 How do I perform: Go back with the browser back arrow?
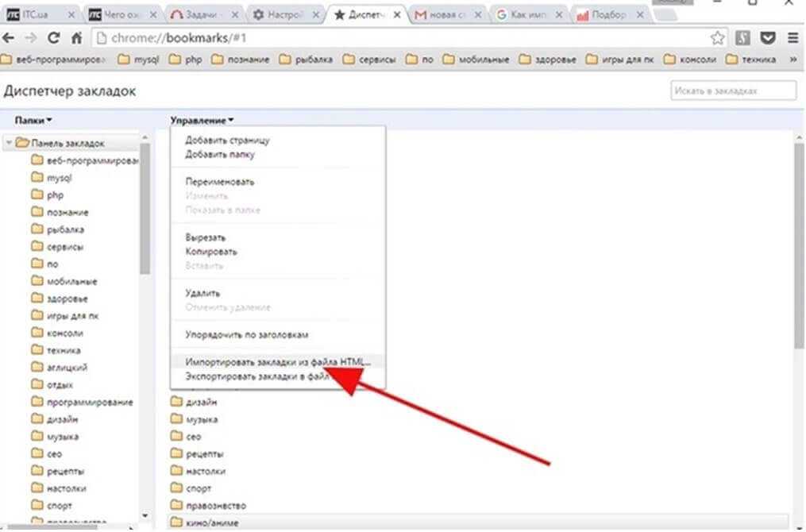(9, 37)
